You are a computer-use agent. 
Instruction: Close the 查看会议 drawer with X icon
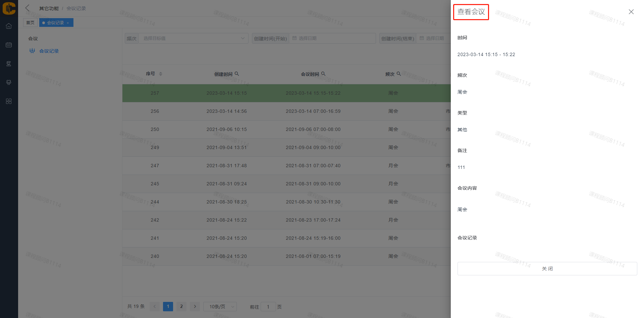point(631,12)
